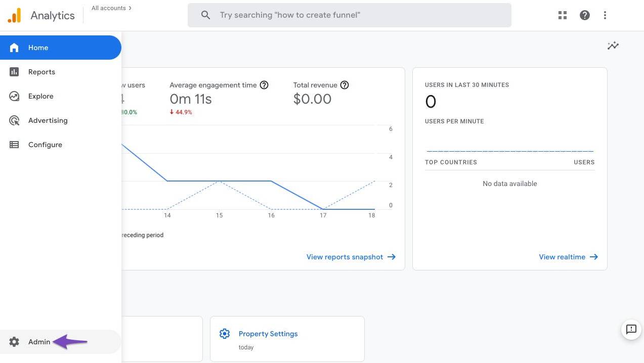Open the Average engagement time help tooltip
This screenshot has width=644, height=363.
coord(264,85)
